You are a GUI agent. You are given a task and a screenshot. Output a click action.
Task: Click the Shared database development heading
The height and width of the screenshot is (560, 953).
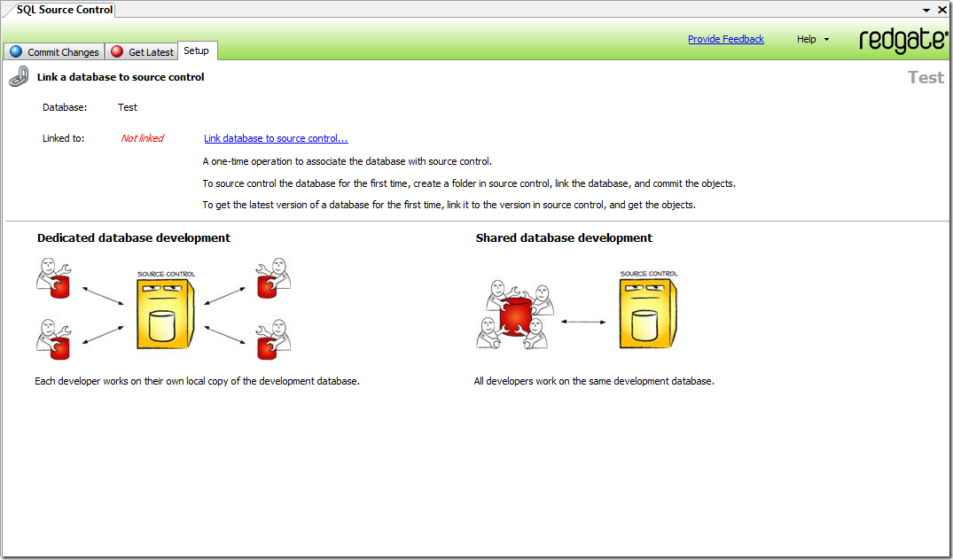click(x=564, y=238)
